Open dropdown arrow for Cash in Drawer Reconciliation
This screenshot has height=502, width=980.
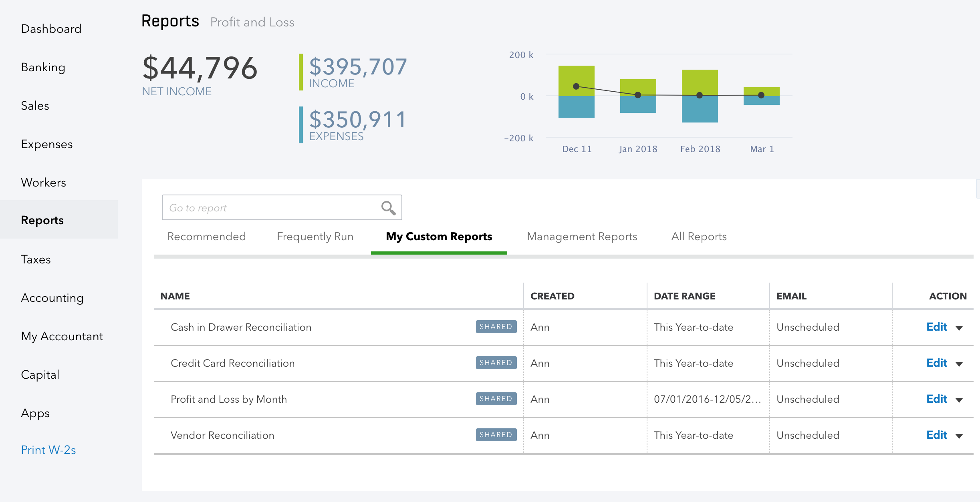click(x=959, y=328)
